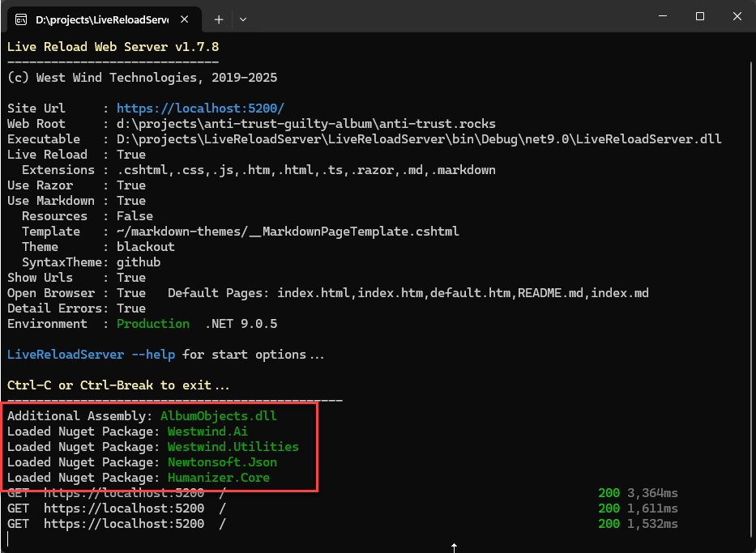The image size is (756, 553).
Task: Close the D:\projects\LiveReloadServer tab
Action: pos(184,19)
